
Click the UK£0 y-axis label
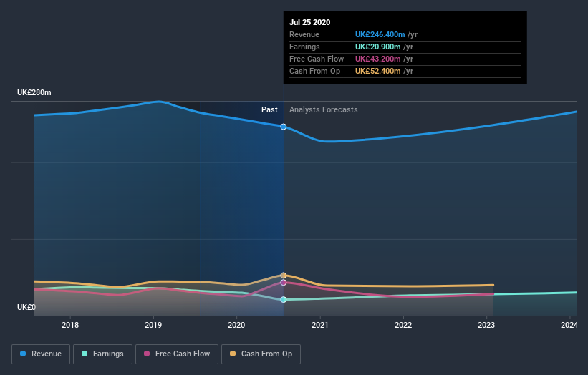(26, 307)
